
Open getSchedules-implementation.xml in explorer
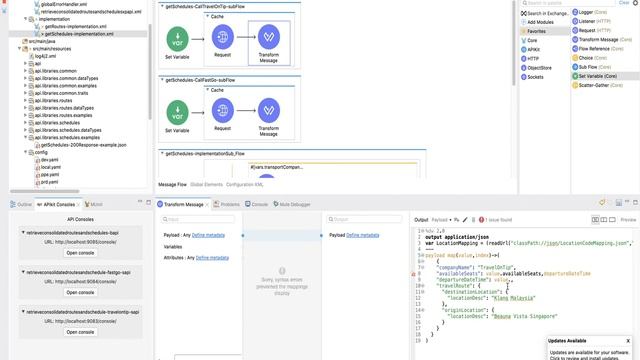tap(78, 34)
